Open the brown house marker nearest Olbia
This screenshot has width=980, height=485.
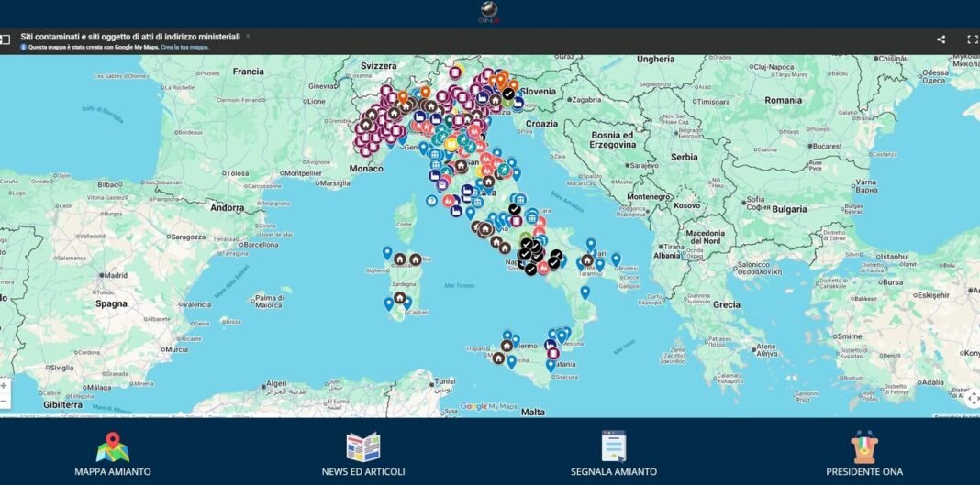point(415,259)
